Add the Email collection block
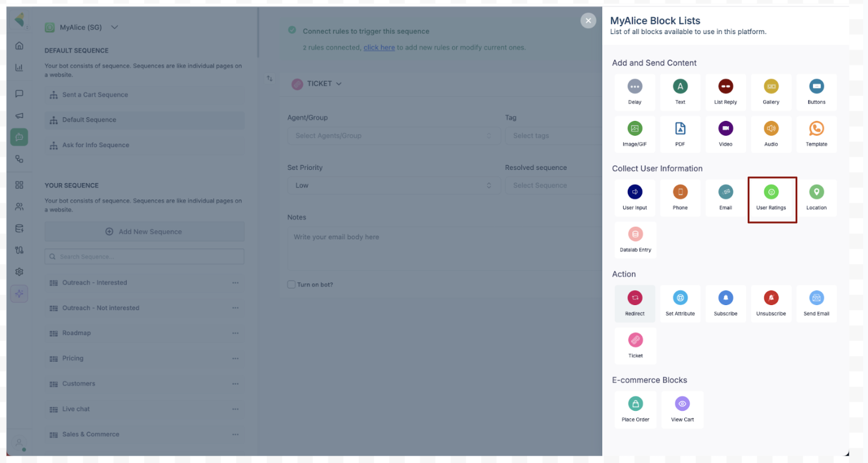 (726, 198)
